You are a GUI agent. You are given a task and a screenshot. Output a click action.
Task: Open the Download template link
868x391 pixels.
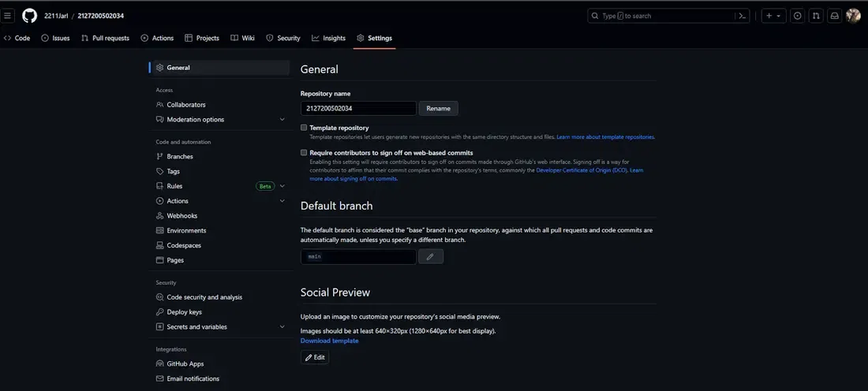click(x=329, y=341)
